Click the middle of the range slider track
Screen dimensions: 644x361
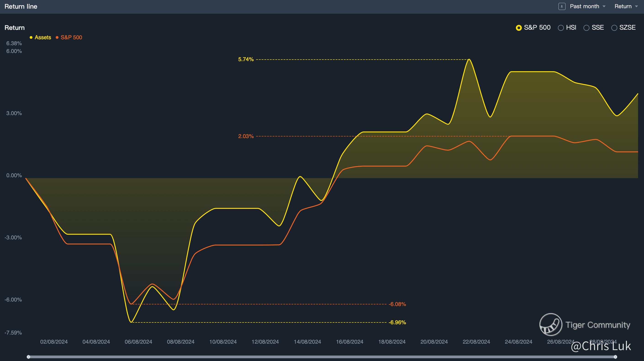[322, 357]
